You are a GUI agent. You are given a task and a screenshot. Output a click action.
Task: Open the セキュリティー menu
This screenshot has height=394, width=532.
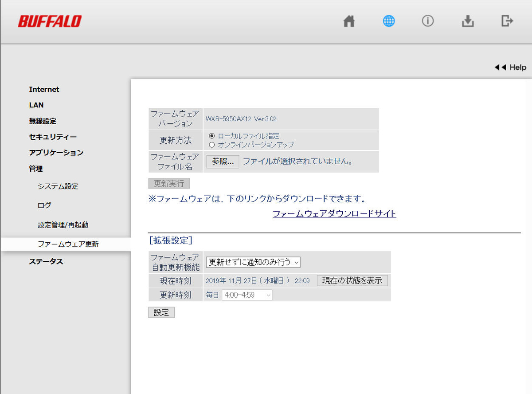(53, 137)
